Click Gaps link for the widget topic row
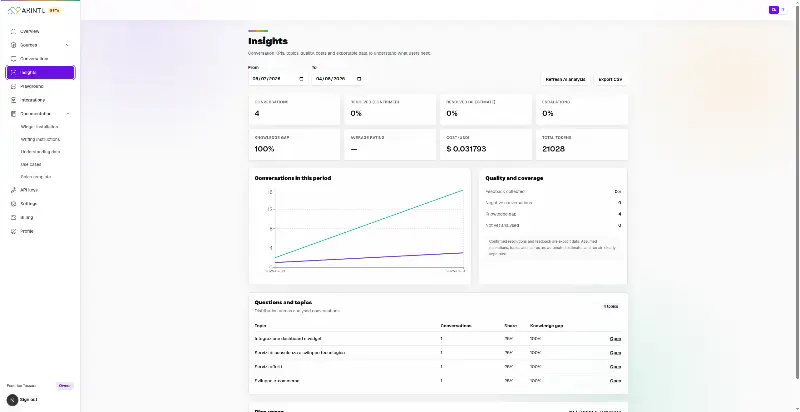Screen dimensions: 800x412 615,339
